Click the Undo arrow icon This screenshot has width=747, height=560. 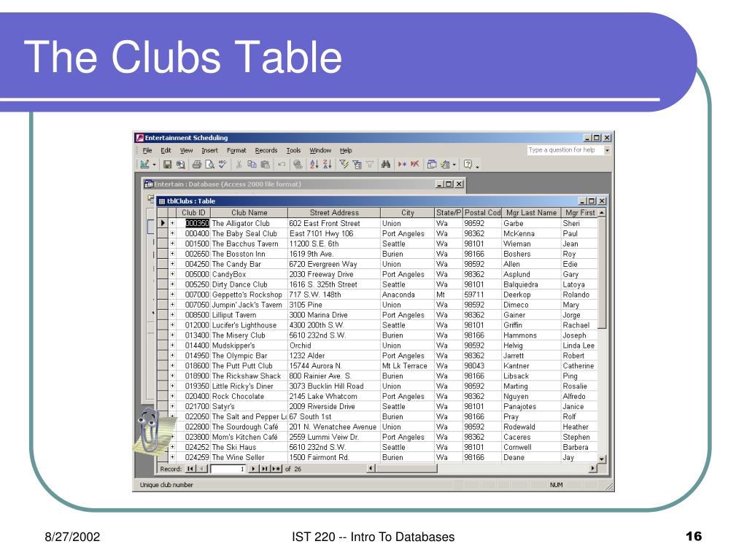(x=282, y=164)
